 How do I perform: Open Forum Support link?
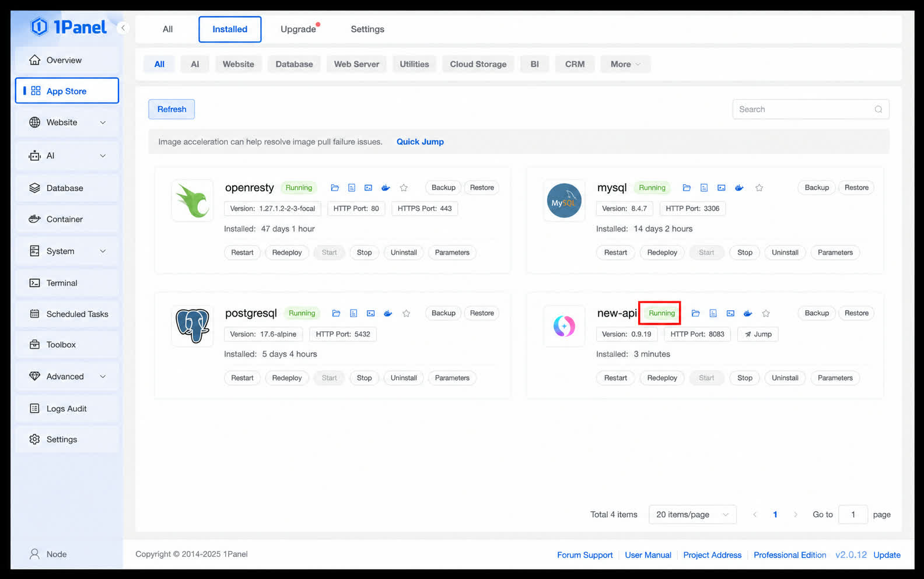pyautogui.click(x=584, y=555)
